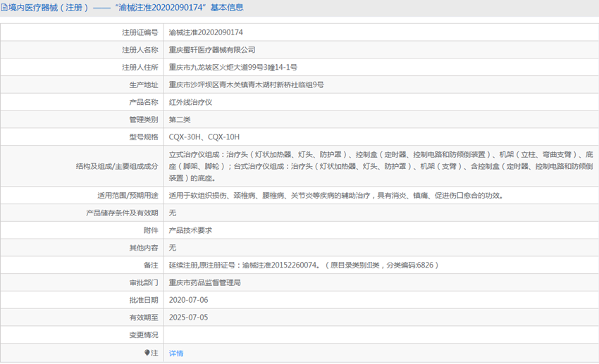Select attachment value 产品技术要求
Image resolution: width=599 pixels, height=364 pixels.
tap(191, 230)
